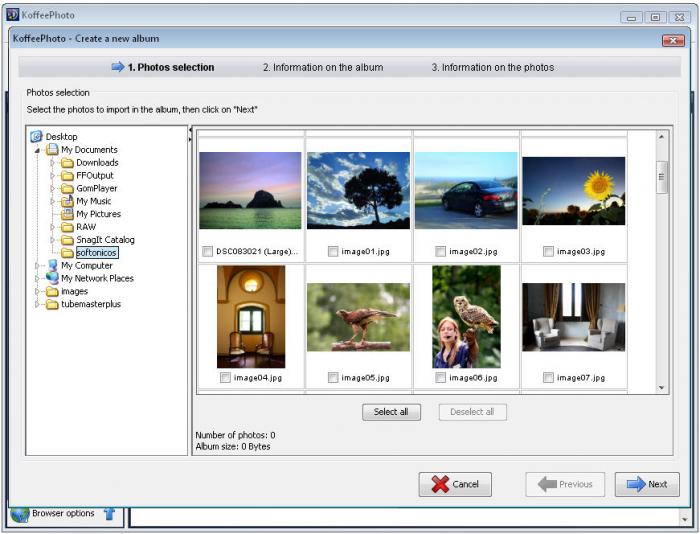Click the photo grid vertical scrollbar thumb

click(662, 177)
